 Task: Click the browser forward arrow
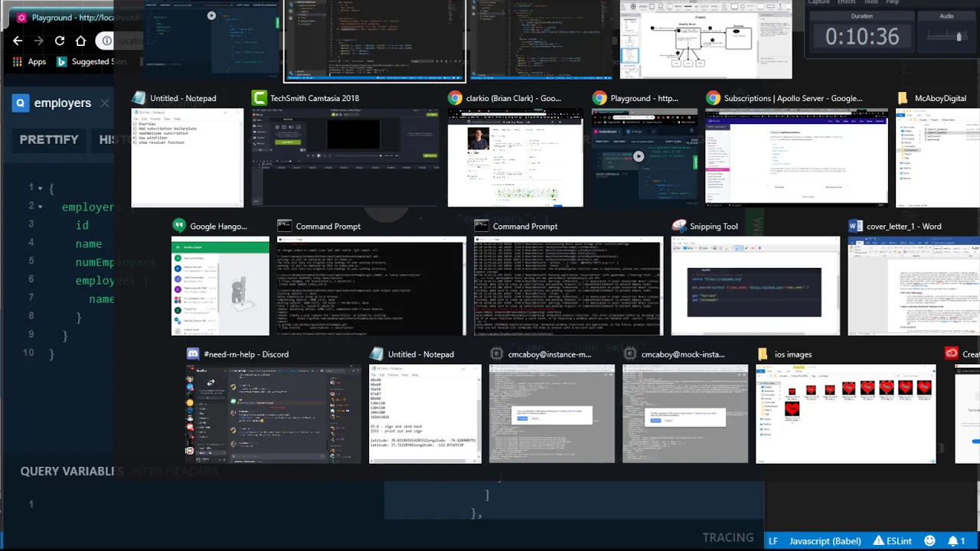coord(38,41)
